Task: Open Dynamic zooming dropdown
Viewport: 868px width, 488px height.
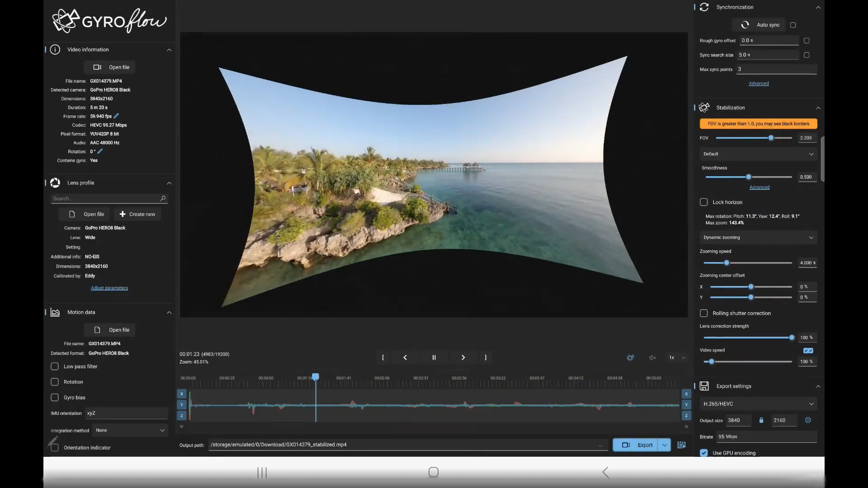Action: pyautogui.click(x=758, y=238)
